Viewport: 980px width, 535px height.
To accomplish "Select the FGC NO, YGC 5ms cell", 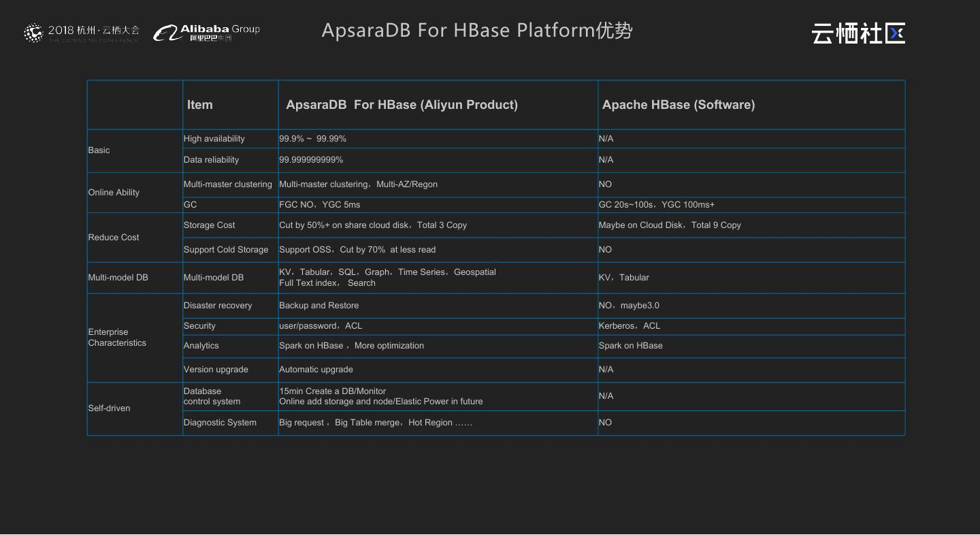I will (320, 205).
